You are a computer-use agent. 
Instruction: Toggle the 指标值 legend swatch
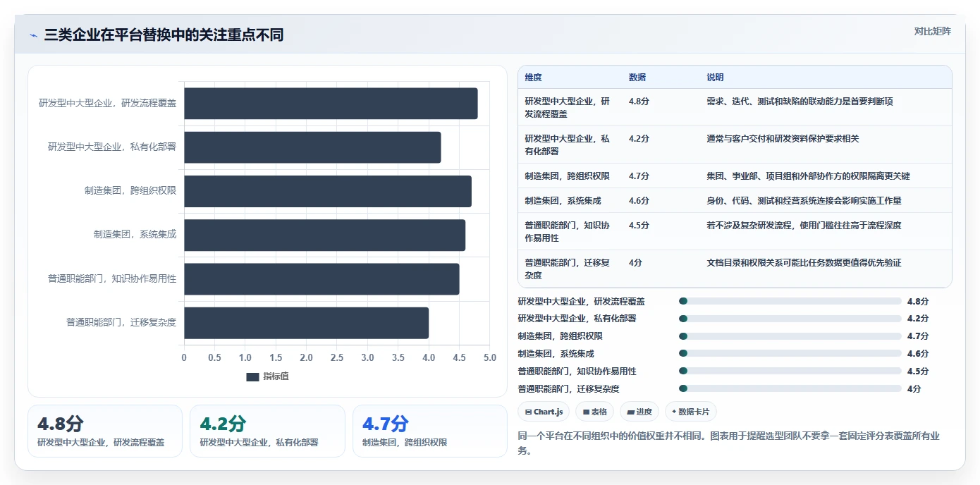252,376
